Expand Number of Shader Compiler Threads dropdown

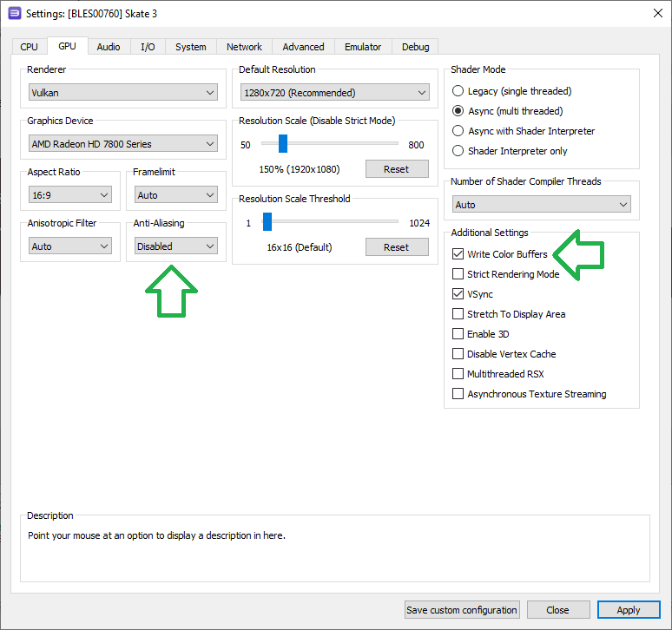click(541, 204)
